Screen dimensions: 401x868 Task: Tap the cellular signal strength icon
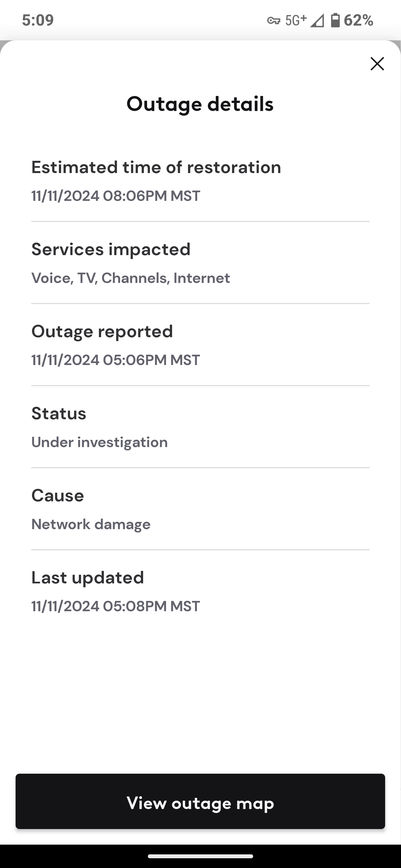(x=317, y=21)
